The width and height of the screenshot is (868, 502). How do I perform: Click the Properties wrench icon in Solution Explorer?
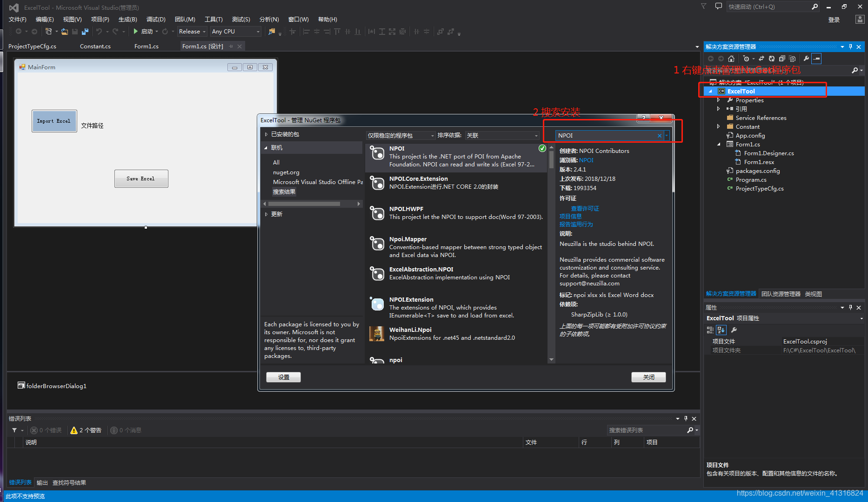(806, 59)
